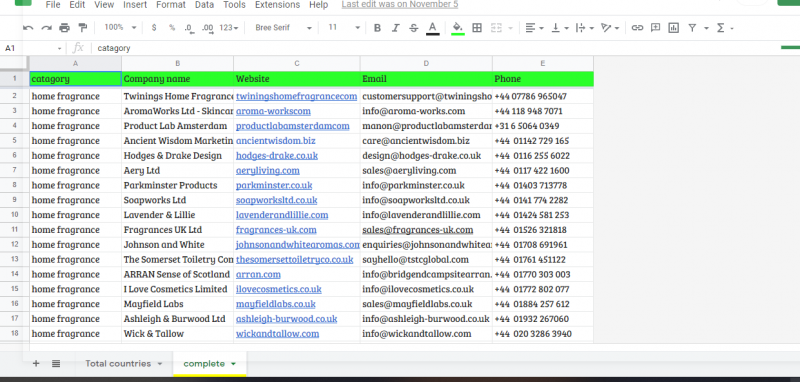Click the Merge cells icon
Screen dimensions: 800x382
(x=496, y=28)
